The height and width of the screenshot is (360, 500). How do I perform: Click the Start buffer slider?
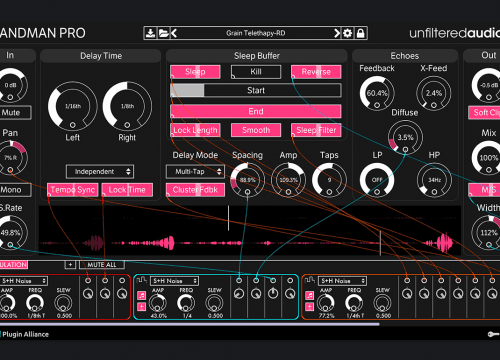256,90
